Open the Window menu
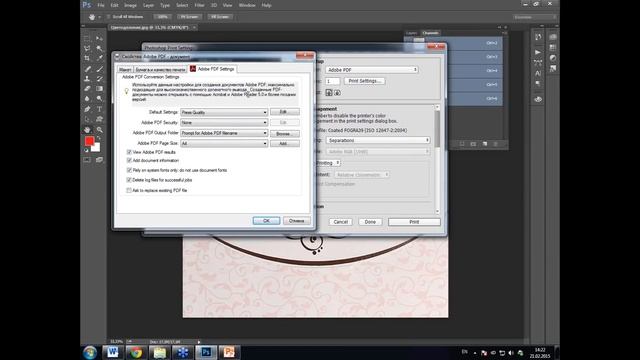The image size is (640, 360). pos(247,5)
